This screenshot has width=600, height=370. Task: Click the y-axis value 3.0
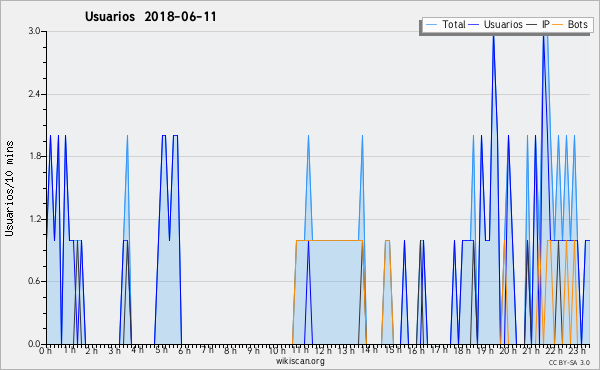[x=34, y=31]
